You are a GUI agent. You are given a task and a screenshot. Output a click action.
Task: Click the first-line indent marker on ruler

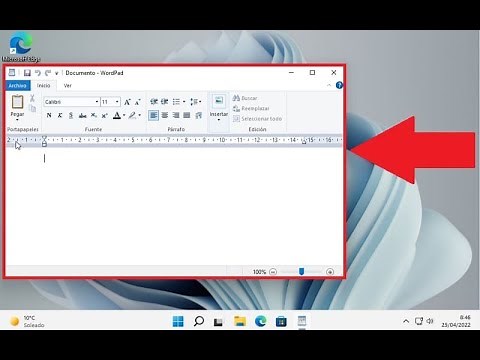click(44, 137)
